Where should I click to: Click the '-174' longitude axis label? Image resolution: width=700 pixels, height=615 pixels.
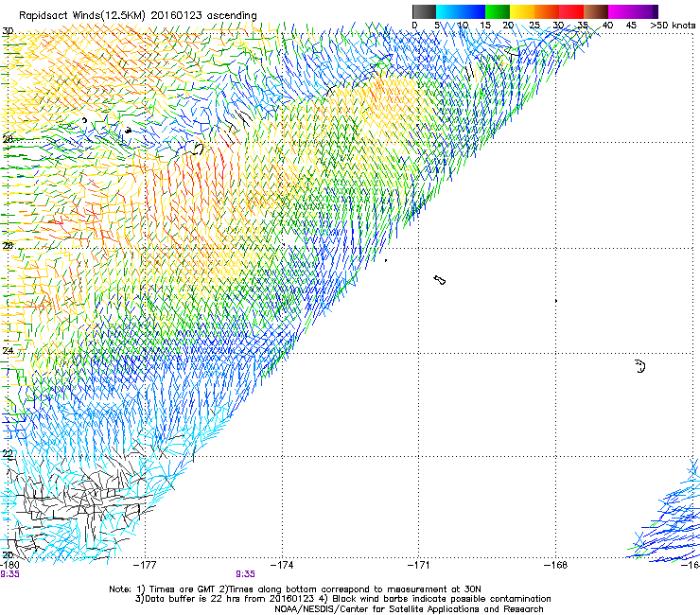(x=282, y=565)
